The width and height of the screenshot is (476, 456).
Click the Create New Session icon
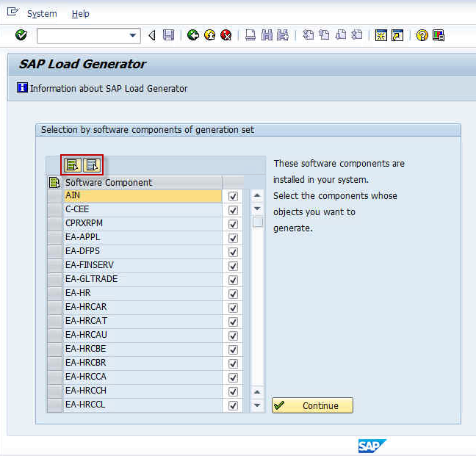point(381,35)
